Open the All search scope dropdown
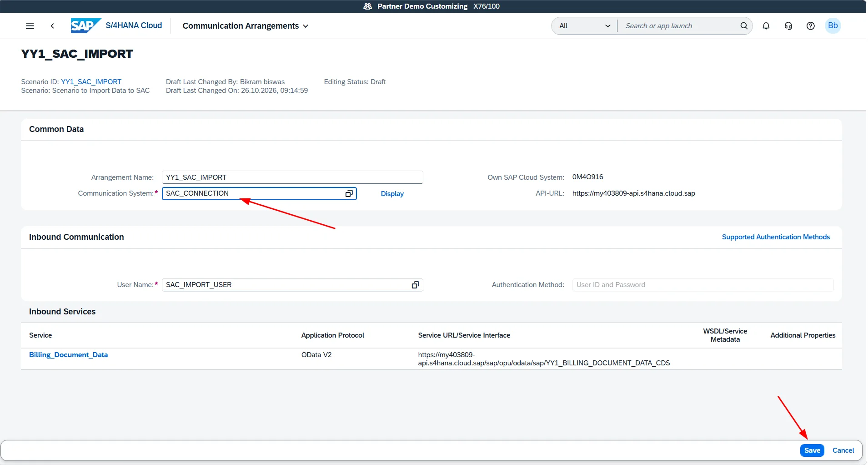Screen dimensions: 868x465 (584, 26)
